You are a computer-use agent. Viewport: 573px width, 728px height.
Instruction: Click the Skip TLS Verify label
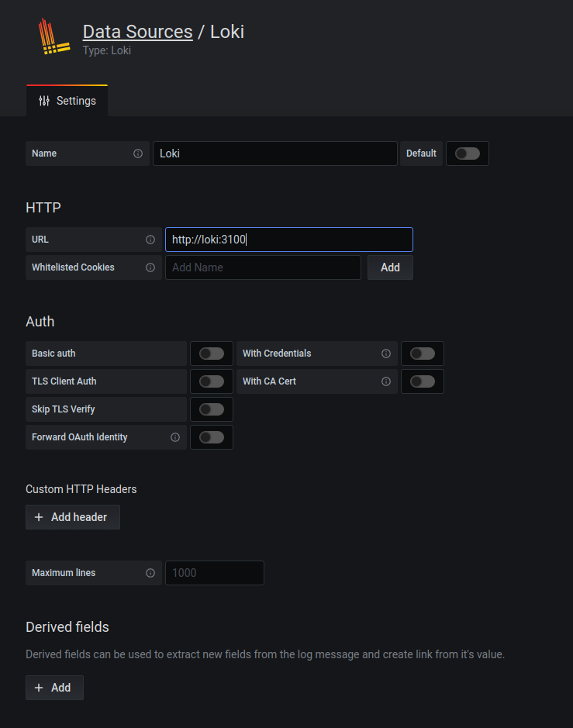(x=63, y=409)
